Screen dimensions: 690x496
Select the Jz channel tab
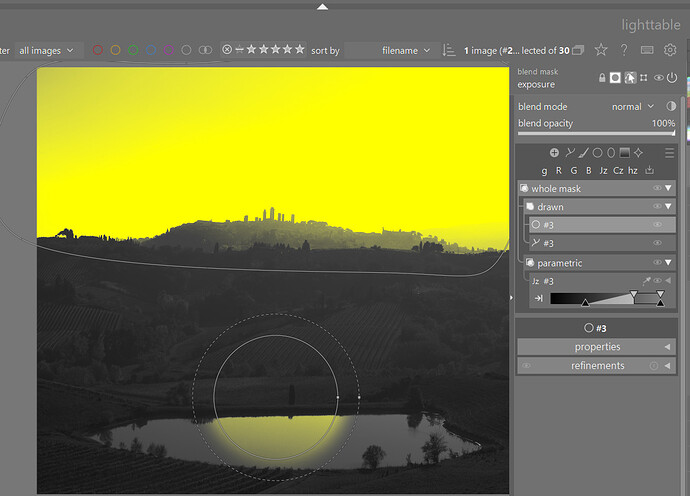(x=603, y=170)
